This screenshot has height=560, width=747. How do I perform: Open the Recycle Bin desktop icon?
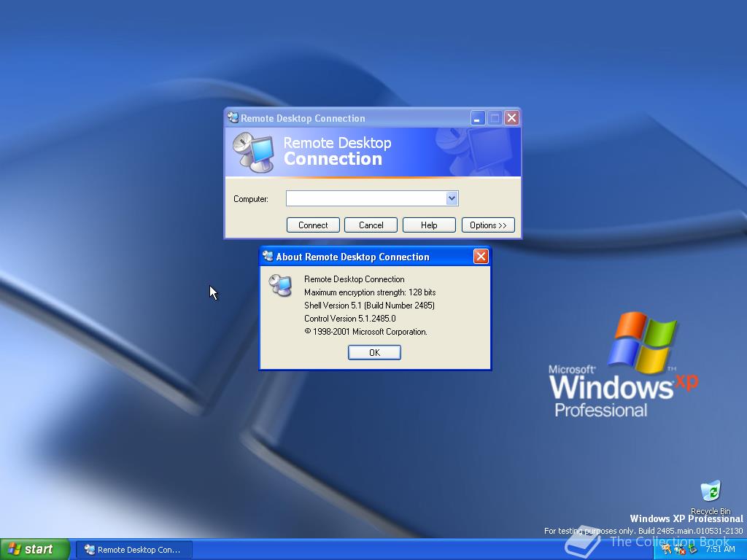(x=711, y=497)
